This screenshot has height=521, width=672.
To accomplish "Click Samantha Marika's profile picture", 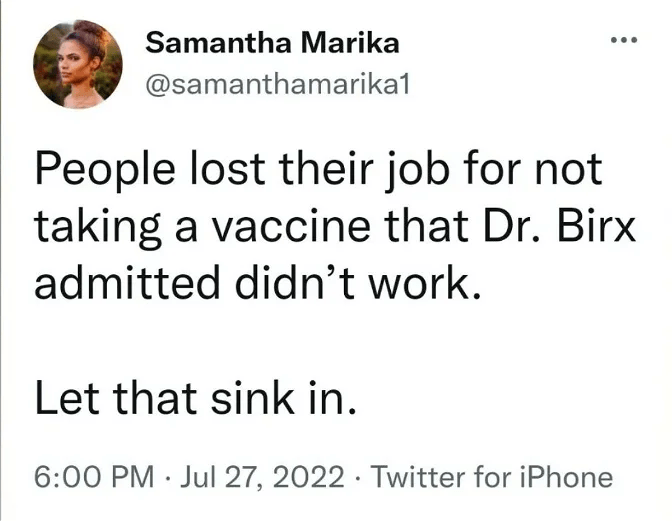I will click(79, 66).
